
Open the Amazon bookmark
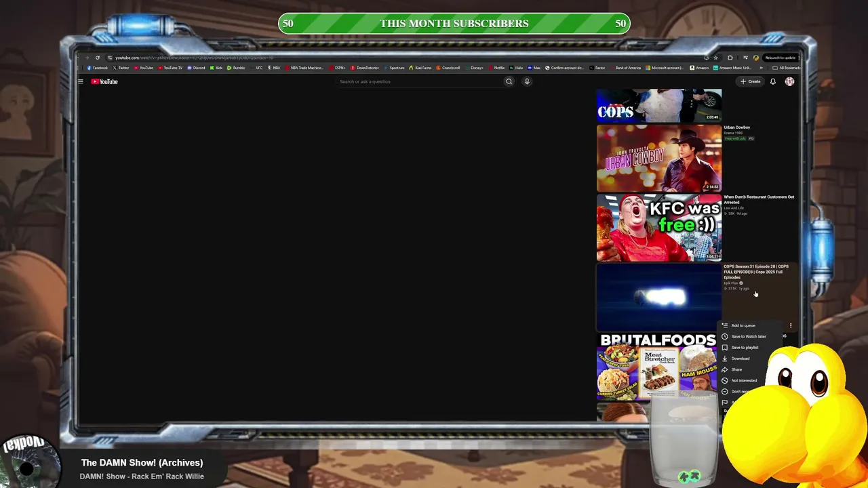click(x=699, y=68)
